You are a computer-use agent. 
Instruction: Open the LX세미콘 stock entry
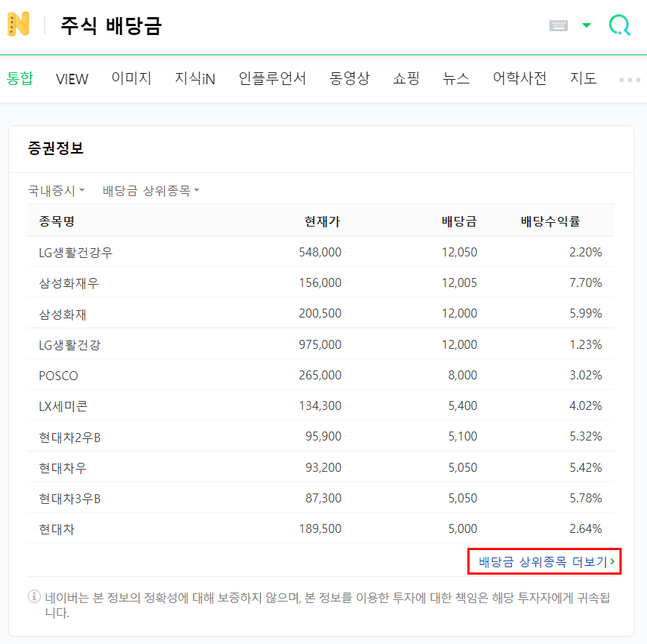pyautogui.click(x=63, y=406)
